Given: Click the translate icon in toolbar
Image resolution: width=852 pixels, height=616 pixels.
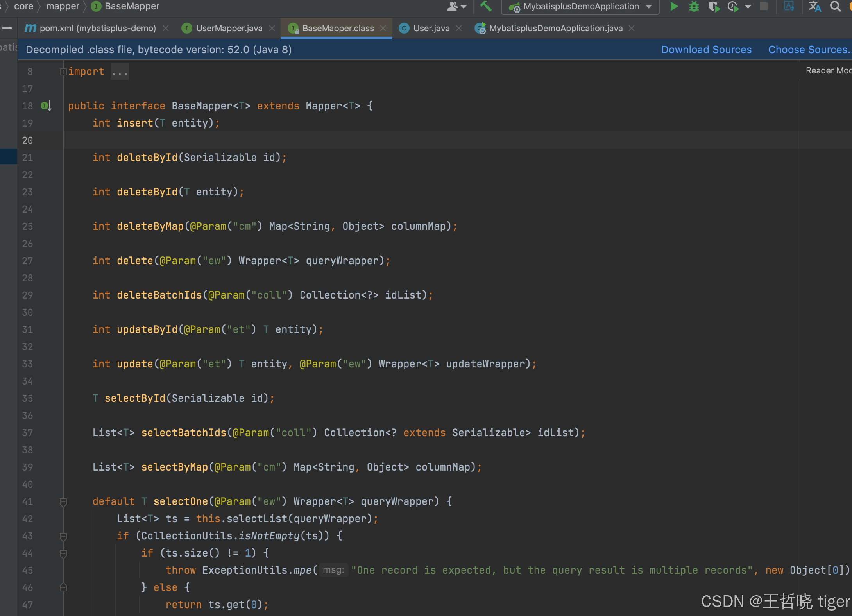Looking at the screenshot, I should (x=815, y=7).
